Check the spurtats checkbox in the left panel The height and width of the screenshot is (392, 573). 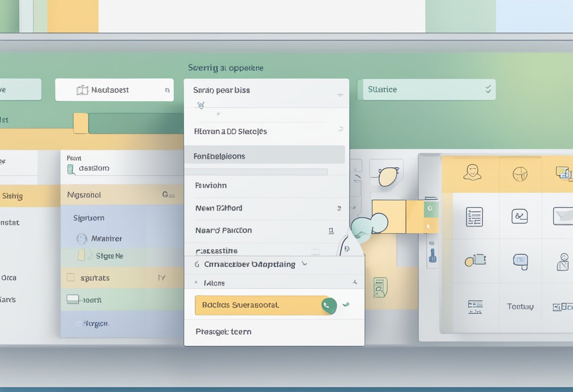pyautogui.click(x=71, y=277)
